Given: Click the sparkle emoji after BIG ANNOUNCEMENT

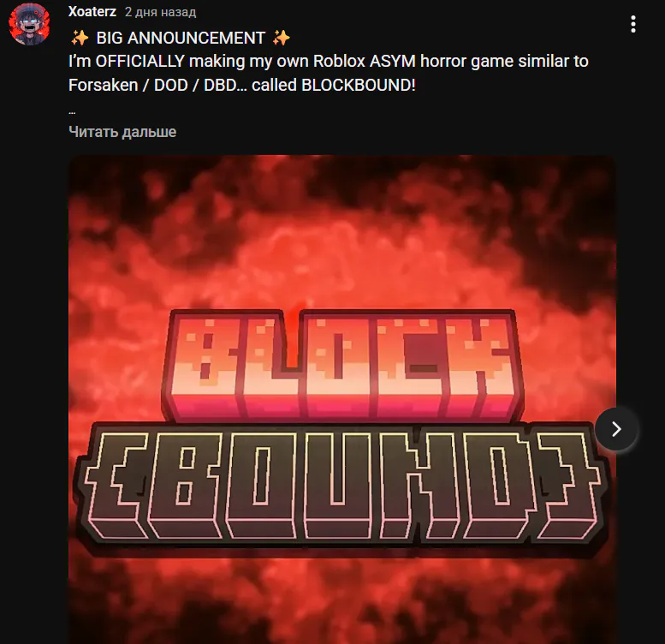Looking at the screenshot, I should click(x=282, y=39).
